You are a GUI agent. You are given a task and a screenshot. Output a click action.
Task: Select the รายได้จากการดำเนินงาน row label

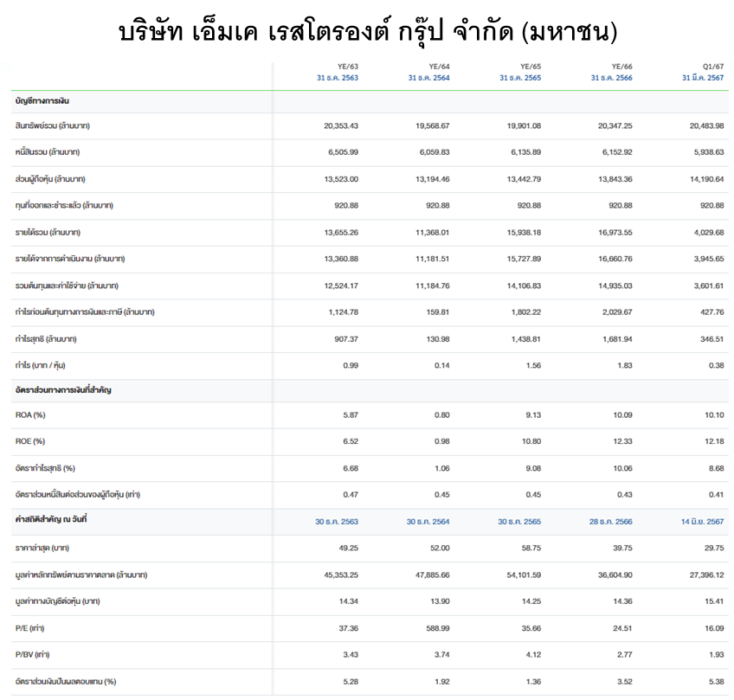pos(70,259)
